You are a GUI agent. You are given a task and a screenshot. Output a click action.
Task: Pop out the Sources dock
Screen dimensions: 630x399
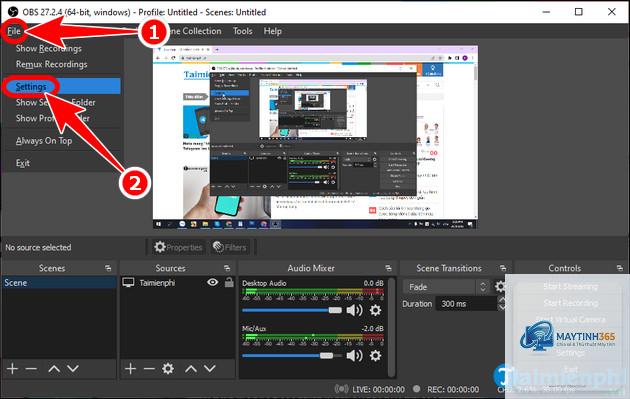coord(227,268)
